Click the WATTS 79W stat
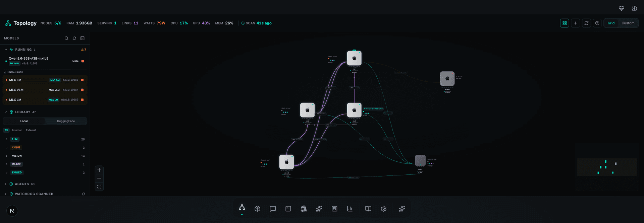The width and height of the screenshot is (644, 223). tap(154, 23)
